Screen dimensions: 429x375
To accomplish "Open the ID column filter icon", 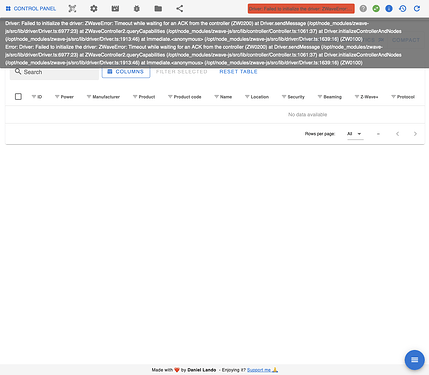I will coord(34,97).
